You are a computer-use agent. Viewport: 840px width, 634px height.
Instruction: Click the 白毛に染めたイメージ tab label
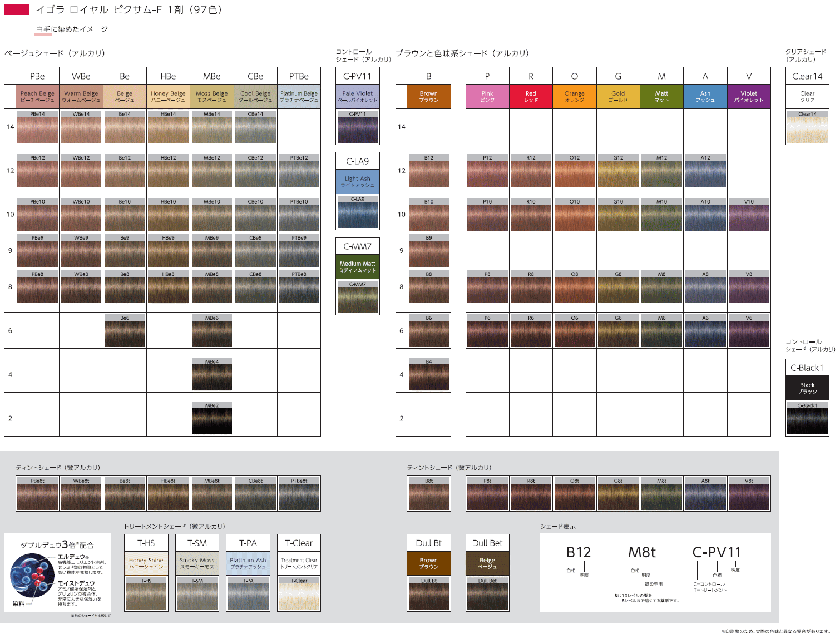click(72, 29)
